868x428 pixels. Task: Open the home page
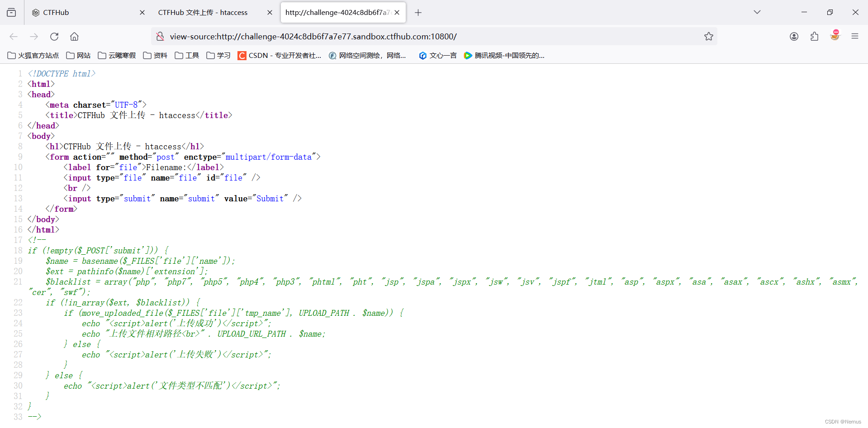click(75, 36)
